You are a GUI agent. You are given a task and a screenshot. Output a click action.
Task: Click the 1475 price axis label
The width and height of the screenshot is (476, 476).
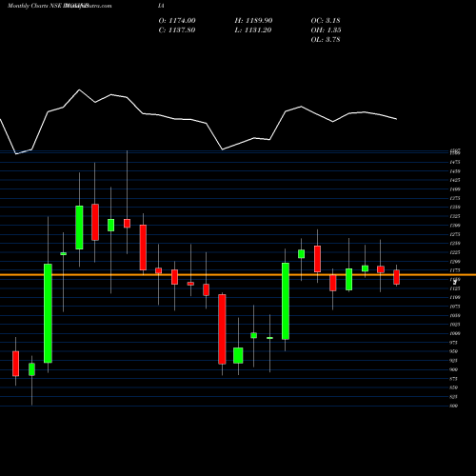(x=455, y=162)
